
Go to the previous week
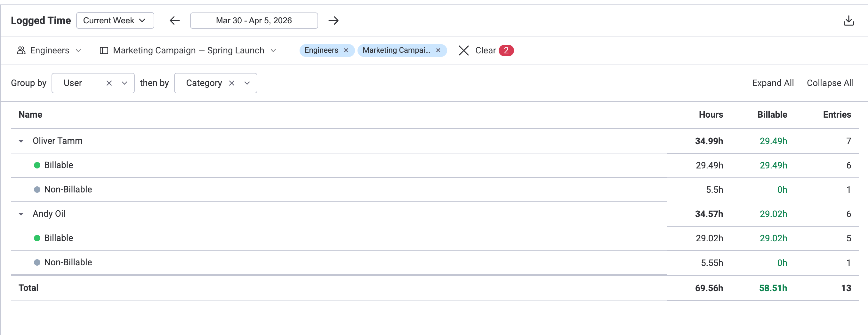point(174,20)
